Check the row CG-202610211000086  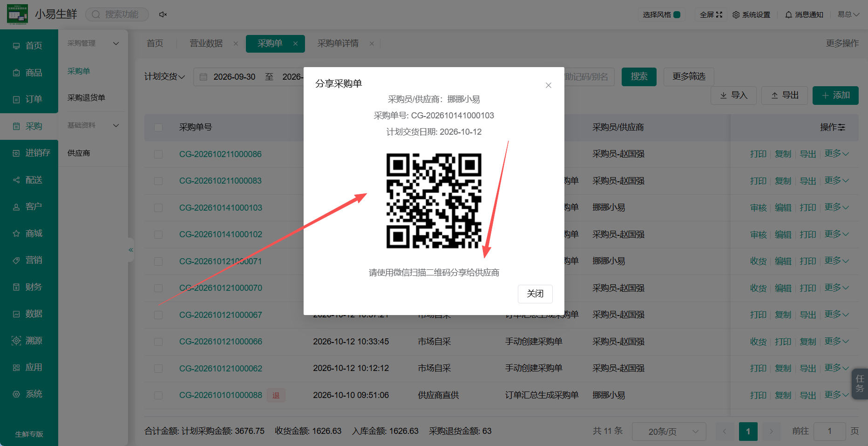[x=158, y=154]
